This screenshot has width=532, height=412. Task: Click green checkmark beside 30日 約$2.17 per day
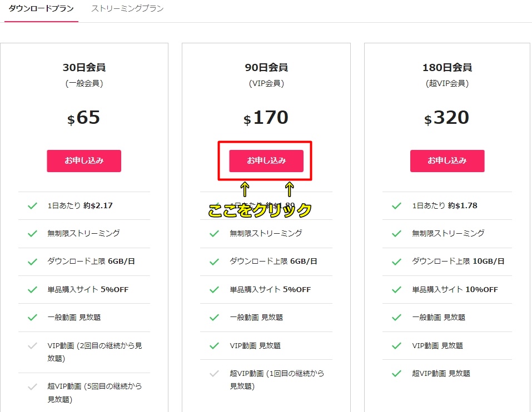point(32,205)
